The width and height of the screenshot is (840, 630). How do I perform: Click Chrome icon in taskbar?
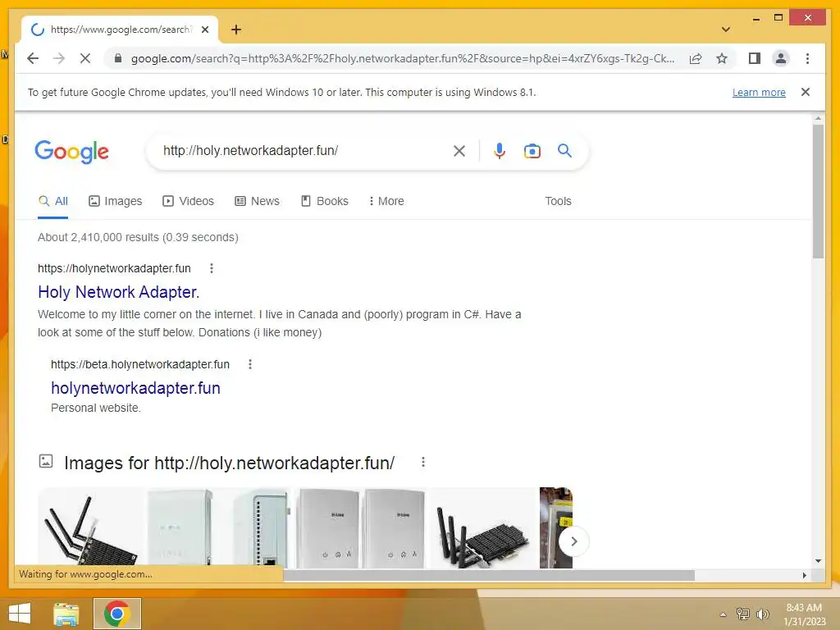116,614
